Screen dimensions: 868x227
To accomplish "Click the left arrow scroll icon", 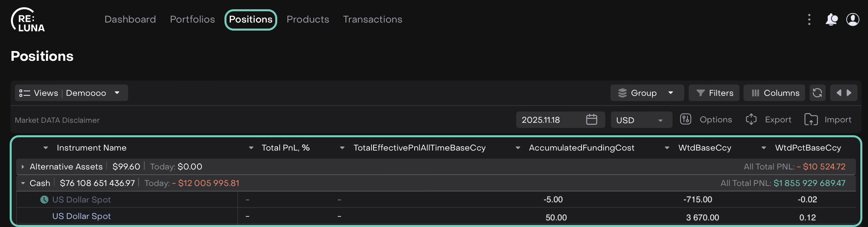I will (839, 93).
